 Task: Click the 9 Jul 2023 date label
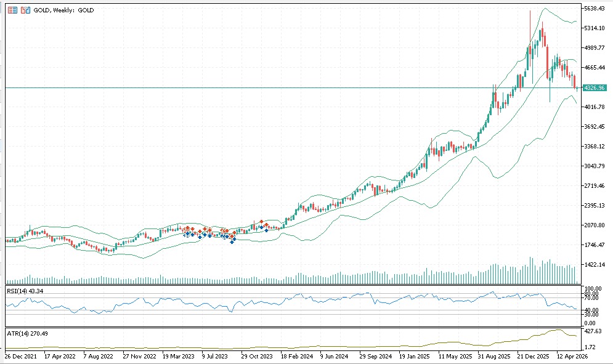[x=214, y=356]
